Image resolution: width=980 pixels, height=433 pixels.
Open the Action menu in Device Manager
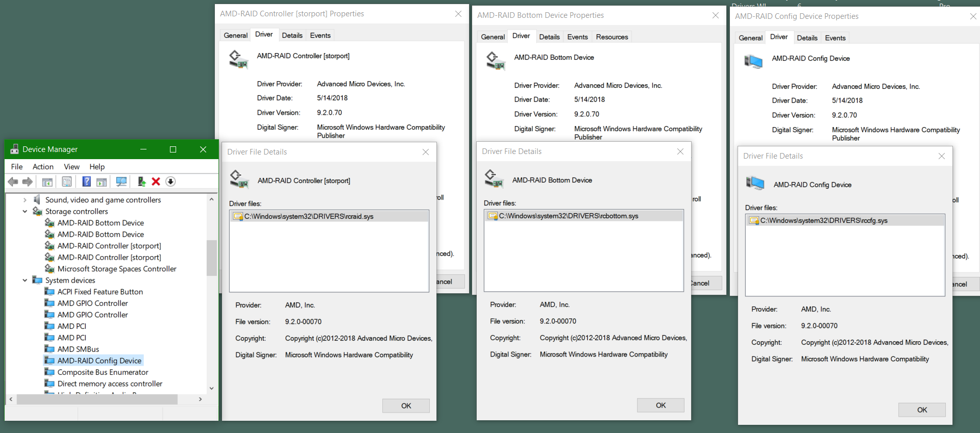(x=43, y=167)
